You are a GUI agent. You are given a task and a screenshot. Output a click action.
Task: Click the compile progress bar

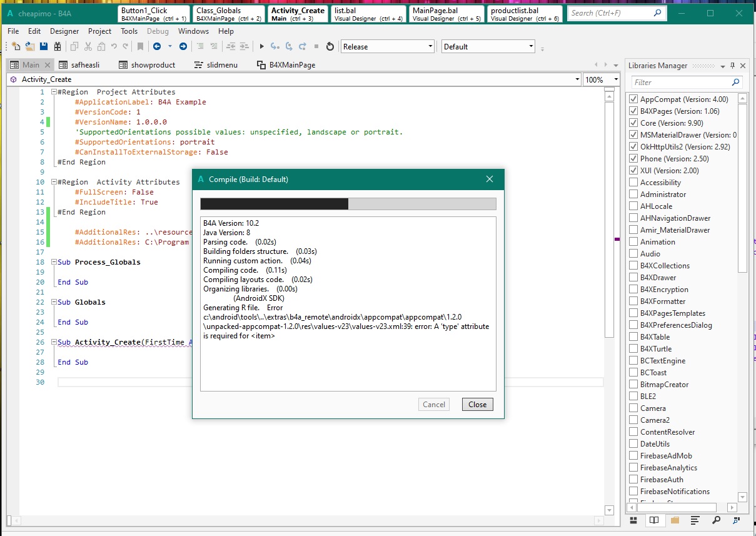click(x=348, y=204)
